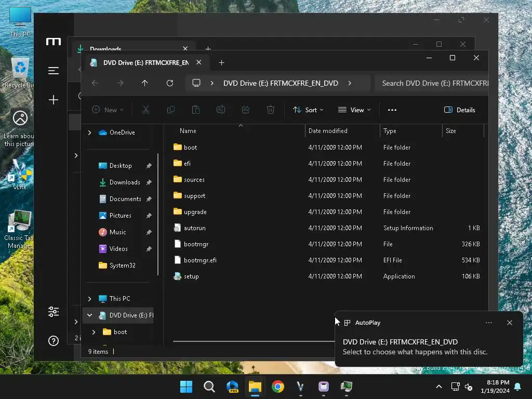Open AutoPlay notification options dots
Screen dimensions: 532x399
(489, 323)
